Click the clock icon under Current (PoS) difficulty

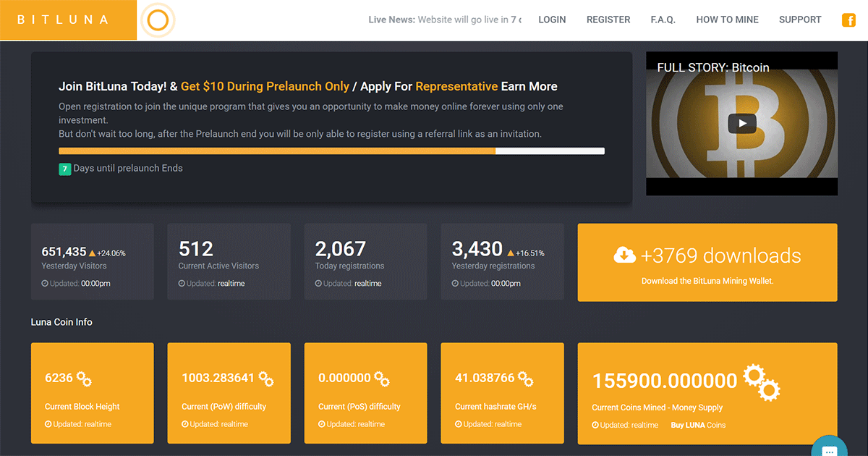click(x=322, y=424)
